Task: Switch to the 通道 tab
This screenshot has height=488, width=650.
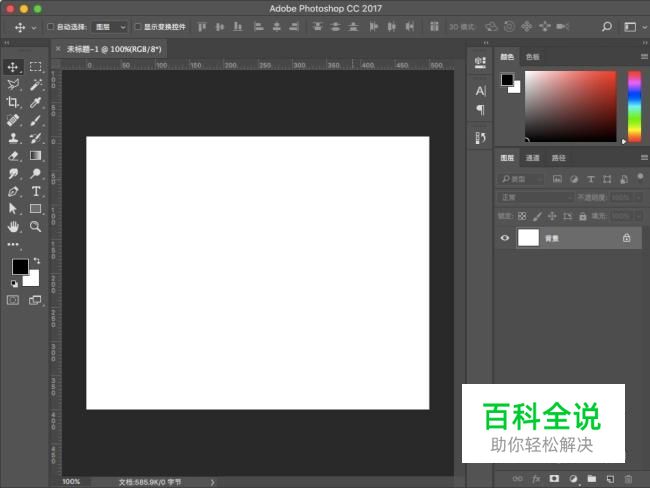Action: (533, 158)
